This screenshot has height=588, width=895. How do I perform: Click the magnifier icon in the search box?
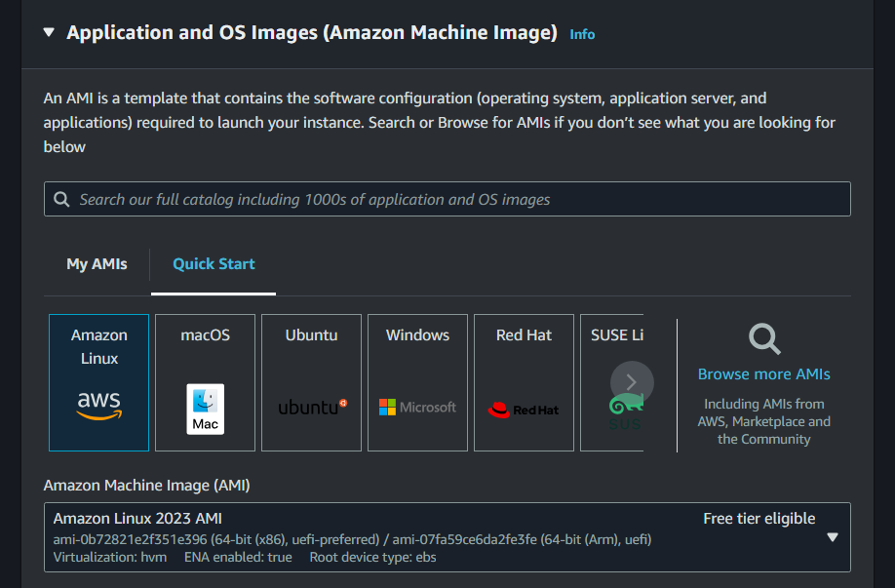(61, 199)
